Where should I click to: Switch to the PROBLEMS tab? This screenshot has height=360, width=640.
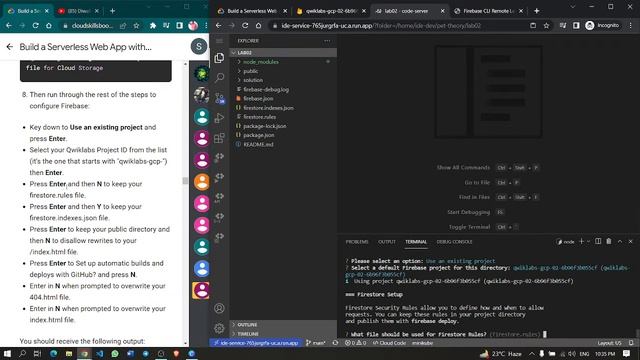(x=357, y=242)
